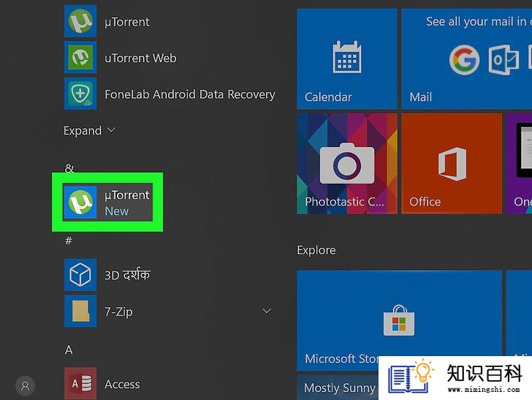Click the # section header

(69, 241)
